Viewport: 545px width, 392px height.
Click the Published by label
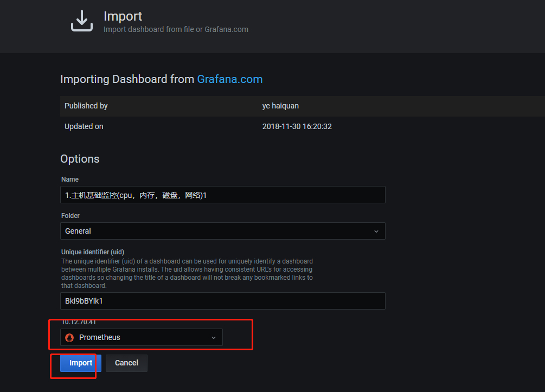point(86,106)
